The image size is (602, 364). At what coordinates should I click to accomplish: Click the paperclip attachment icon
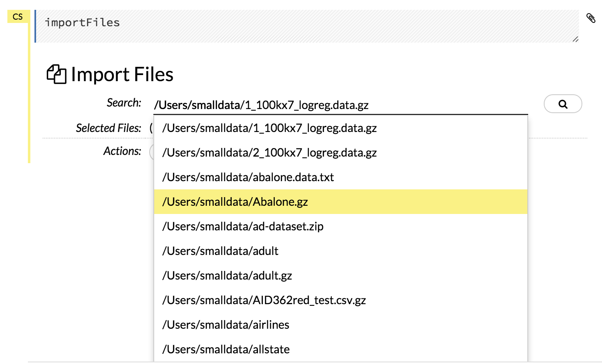coord(591,18)
